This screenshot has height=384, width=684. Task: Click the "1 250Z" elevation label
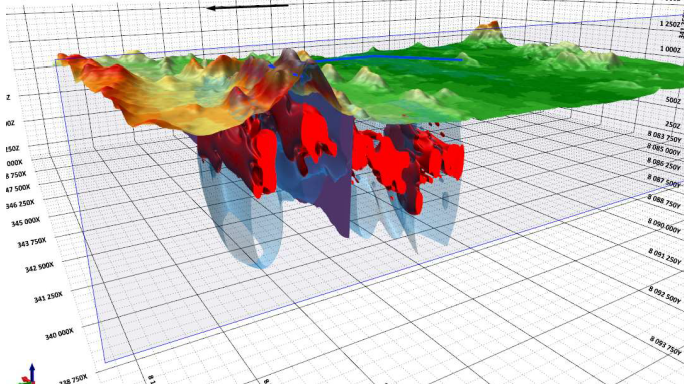point(670,24)
